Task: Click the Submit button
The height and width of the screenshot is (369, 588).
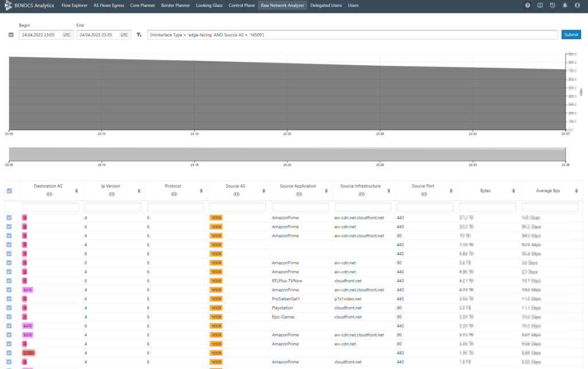Action: pyautogui.click(x=571, y=34)
